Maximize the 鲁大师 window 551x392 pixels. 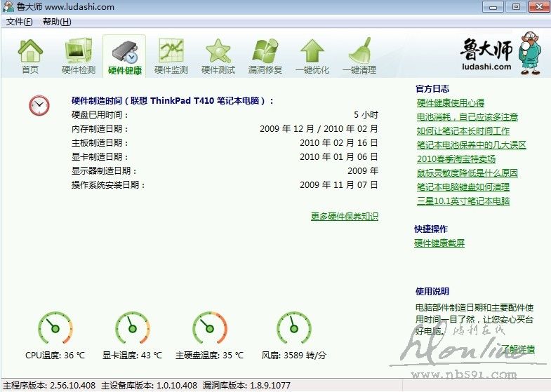(x=516, y=7)
